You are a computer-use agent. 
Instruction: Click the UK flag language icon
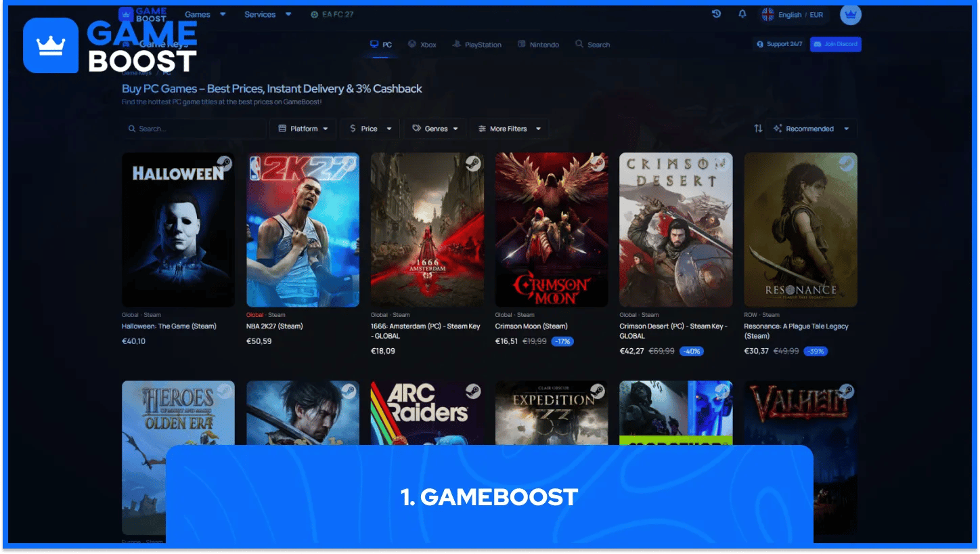[x=767, y=14]
